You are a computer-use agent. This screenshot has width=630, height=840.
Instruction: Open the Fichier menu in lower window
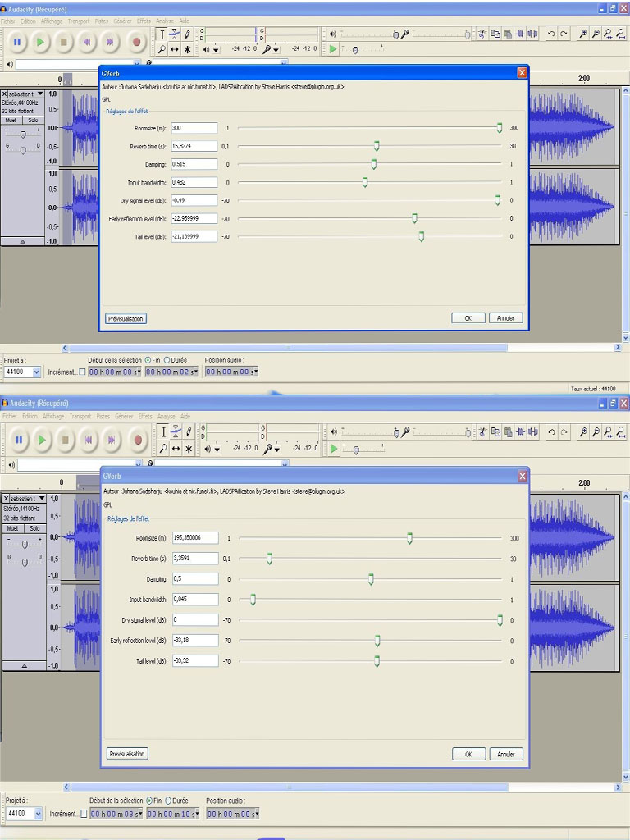tap(9, 416)
